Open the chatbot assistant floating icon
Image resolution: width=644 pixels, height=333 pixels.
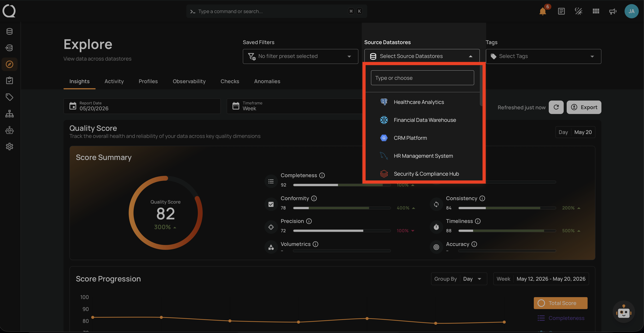[624, 312]
